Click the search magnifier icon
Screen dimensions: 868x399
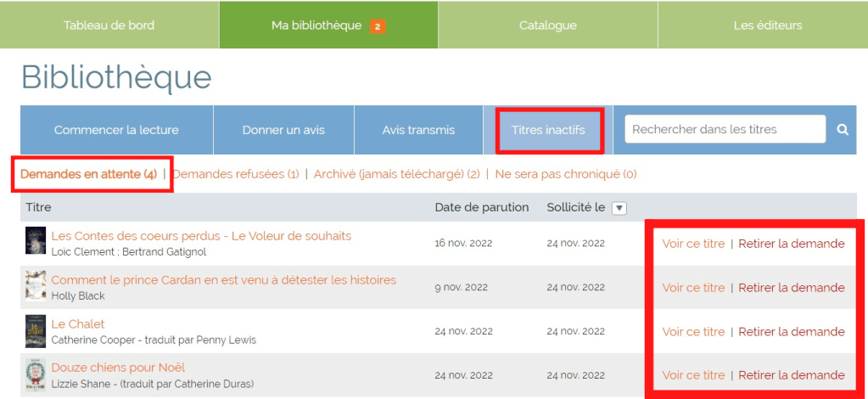(843, 130)
